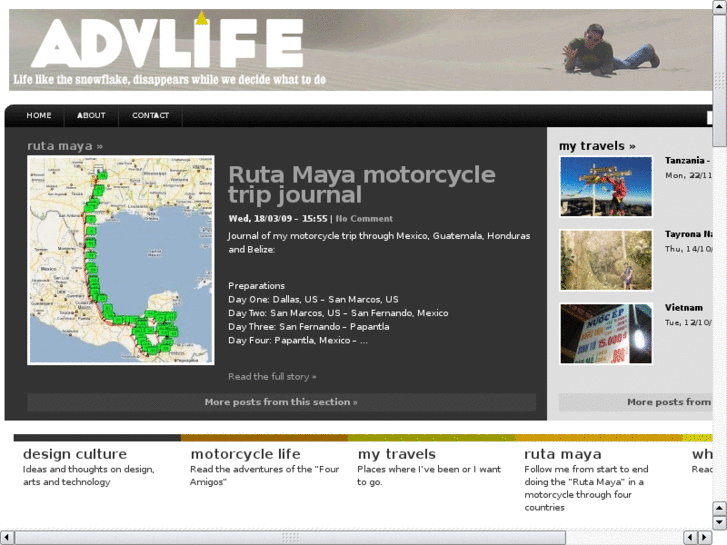Click the 'Life like the snowflake' tagline
Viewport: 727px width, 545px height.
click(169, 79)
